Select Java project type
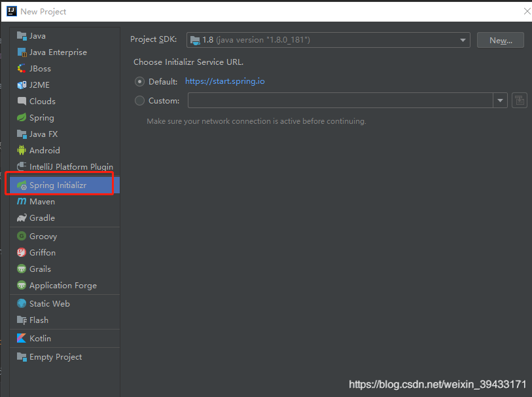Viewport: 532px width, 397px height. pos(65,35)
